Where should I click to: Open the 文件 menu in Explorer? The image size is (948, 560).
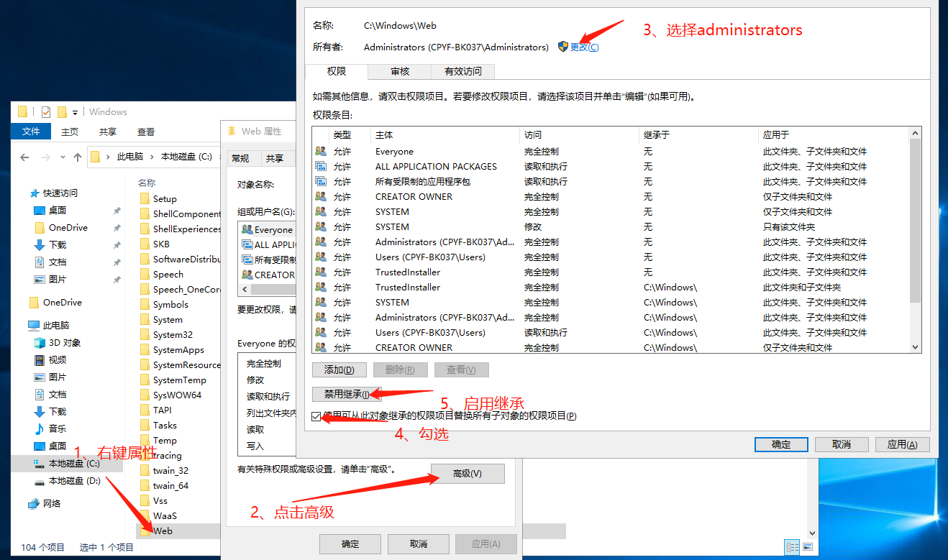(31, 132)
